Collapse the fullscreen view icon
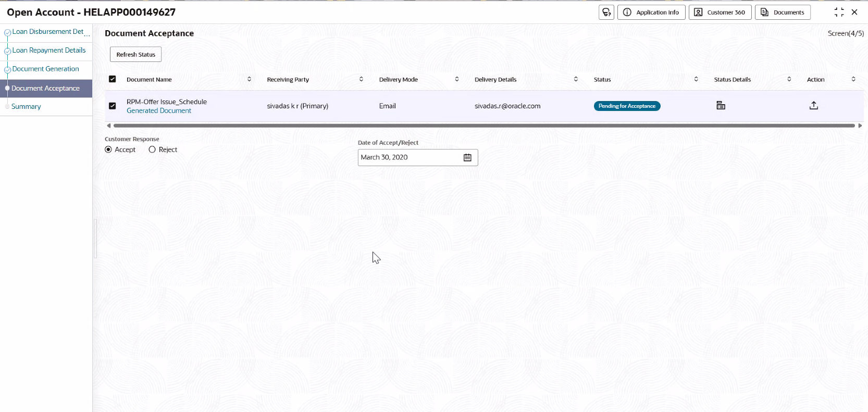The image size is (868, 412). (x=839, y=13)
